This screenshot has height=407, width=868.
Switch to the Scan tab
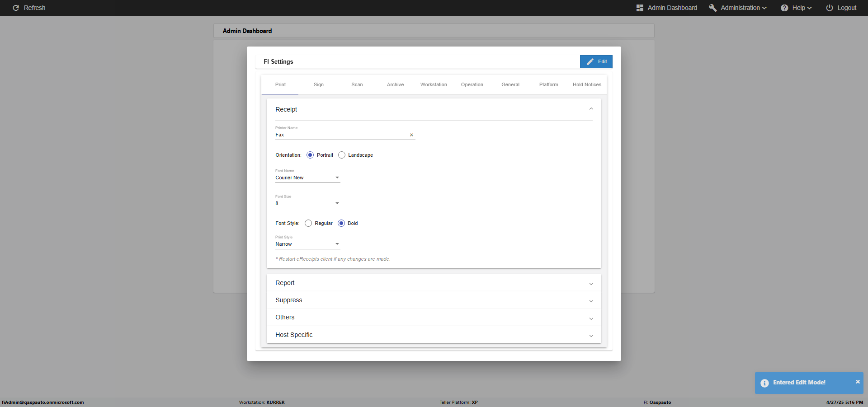pyautogui.click(x=357, y=84)
